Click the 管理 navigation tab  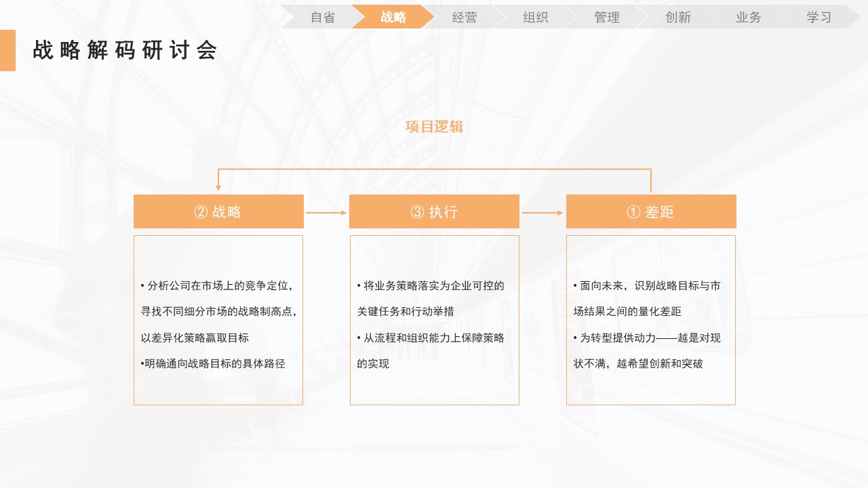point(607,17)
